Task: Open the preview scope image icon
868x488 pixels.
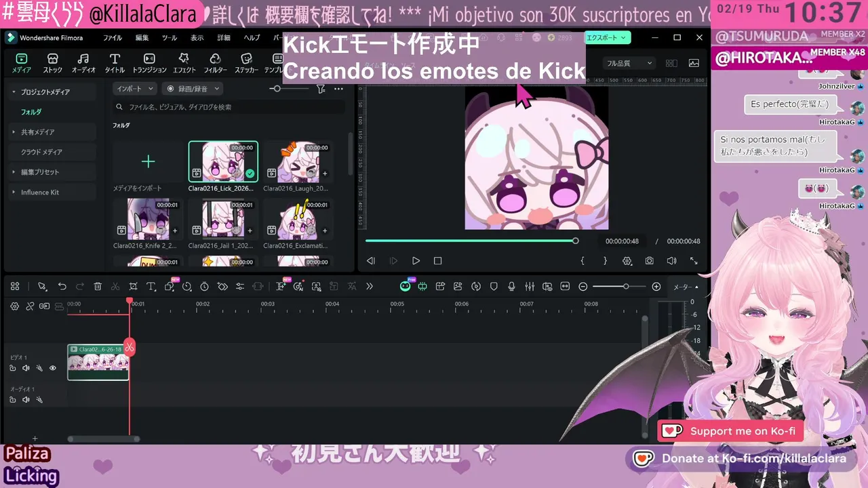Action: point(694,63)
